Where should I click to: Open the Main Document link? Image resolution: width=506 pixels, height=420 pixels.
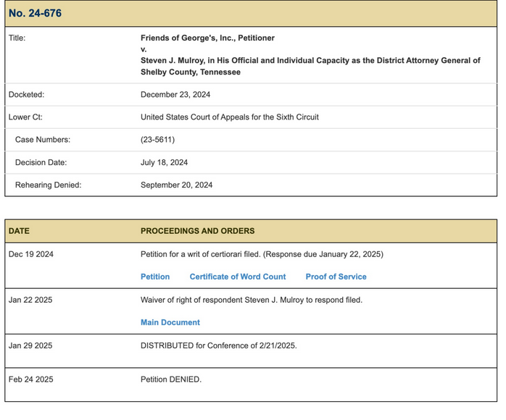point(170,322)
